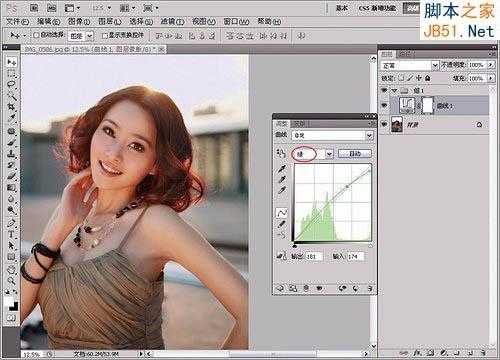Select the Horizontal Type tool
Viewport: 500px width, 360px height.
tap(12, 234)
